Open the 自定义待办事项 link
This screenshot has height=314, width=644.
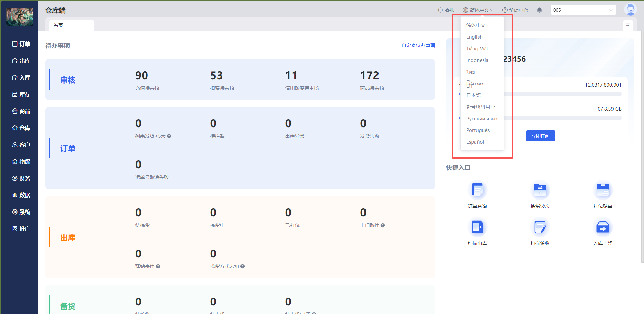pyautogui.click(x=418, y=45)
